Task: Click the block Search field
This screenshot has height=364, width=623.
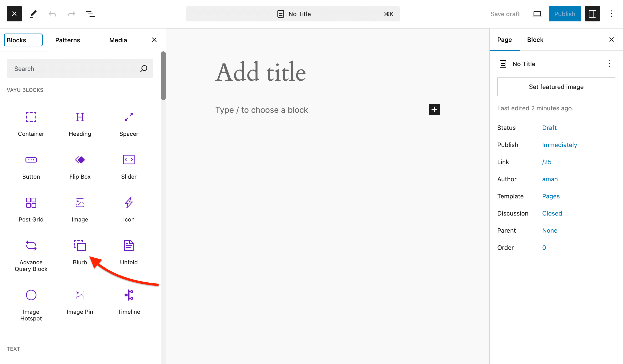Action: tap(74, 69)
